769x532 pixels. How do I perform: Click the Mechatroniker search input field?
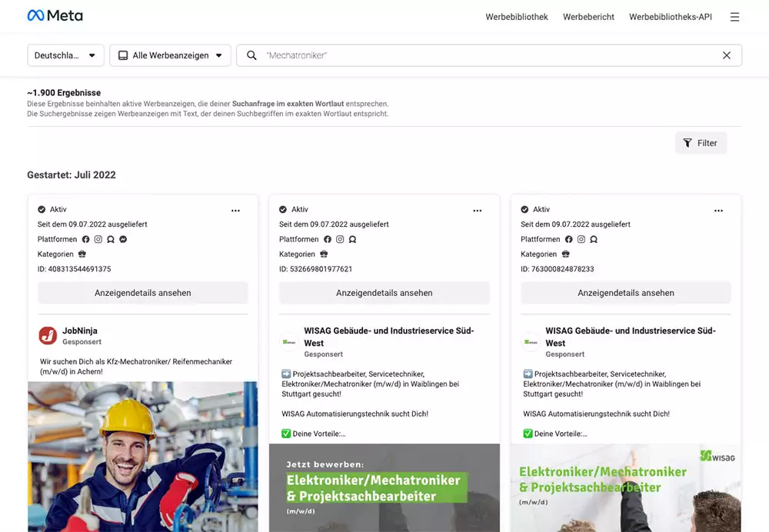(x=489, y=55)
